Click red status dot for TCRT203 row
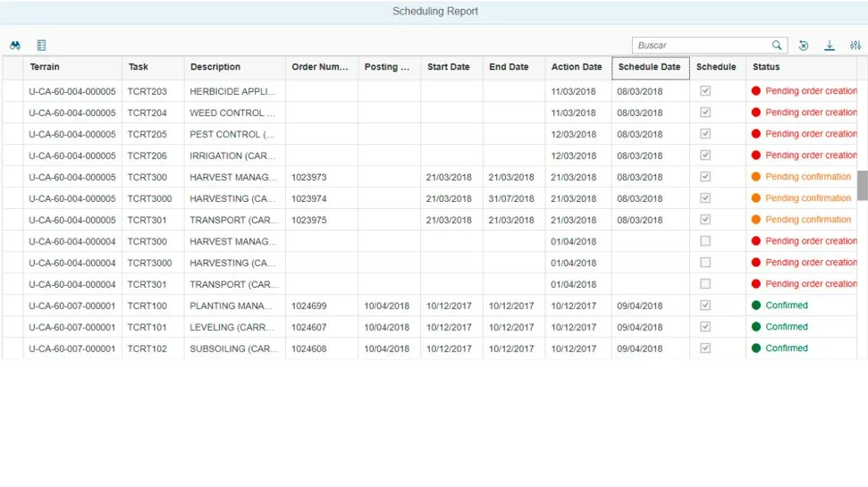Viewport: 868px width, 487px height. [756, 91]
